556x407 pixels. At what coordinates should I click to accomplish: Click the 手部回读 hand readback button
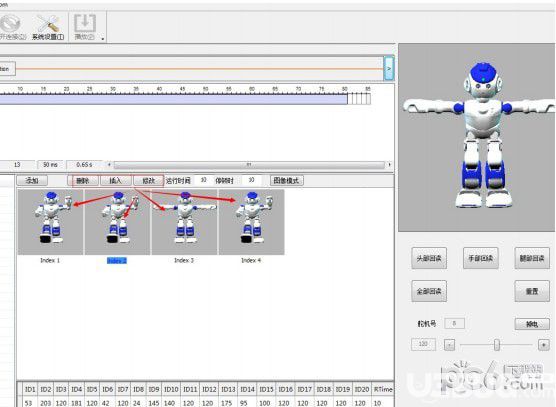pyautogui.click(x=480, y=258)
